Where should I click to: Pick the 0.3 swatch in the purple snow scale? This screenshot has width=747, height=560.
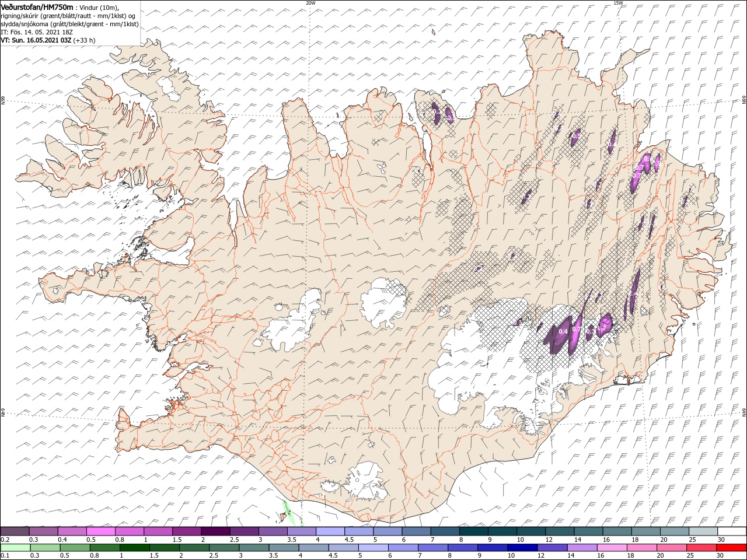[43, 531]
